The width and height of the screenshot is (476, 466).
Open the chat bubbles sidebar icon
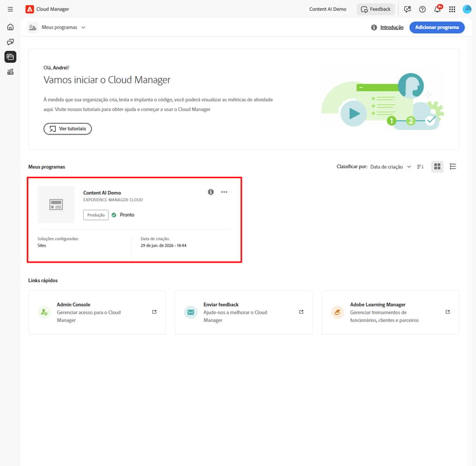pos(10,42)
